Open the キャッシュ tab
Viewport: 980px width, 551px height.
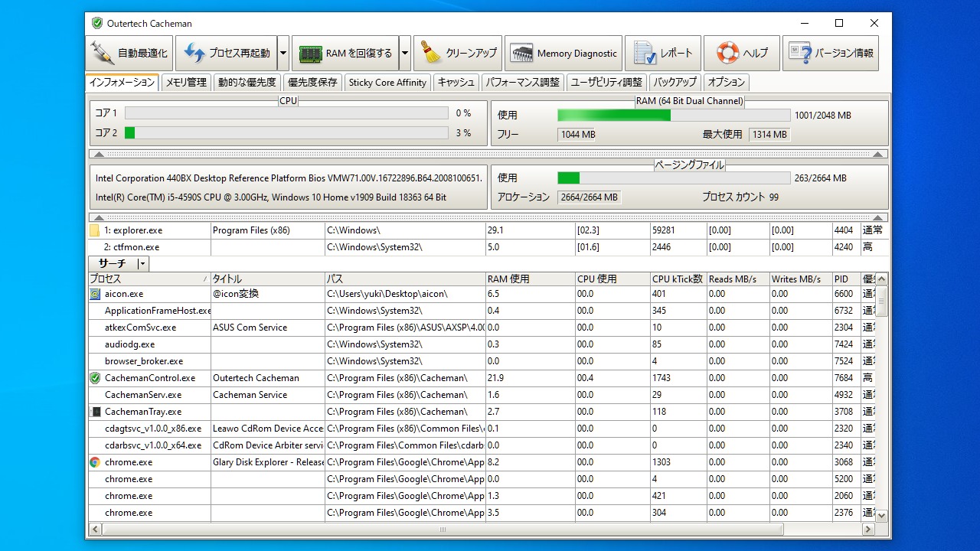click(456, 83)
